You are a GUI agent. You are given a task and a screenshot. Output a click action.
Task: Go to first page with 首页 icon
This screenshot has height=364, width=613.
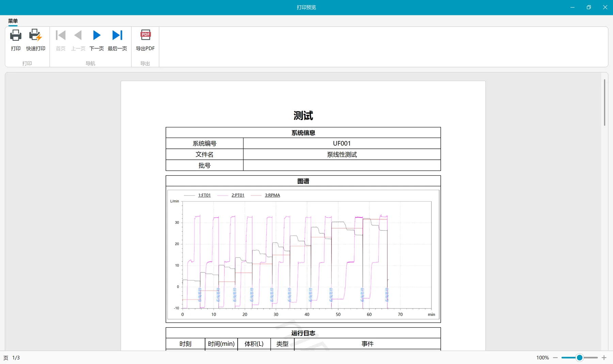coord(61,35)
